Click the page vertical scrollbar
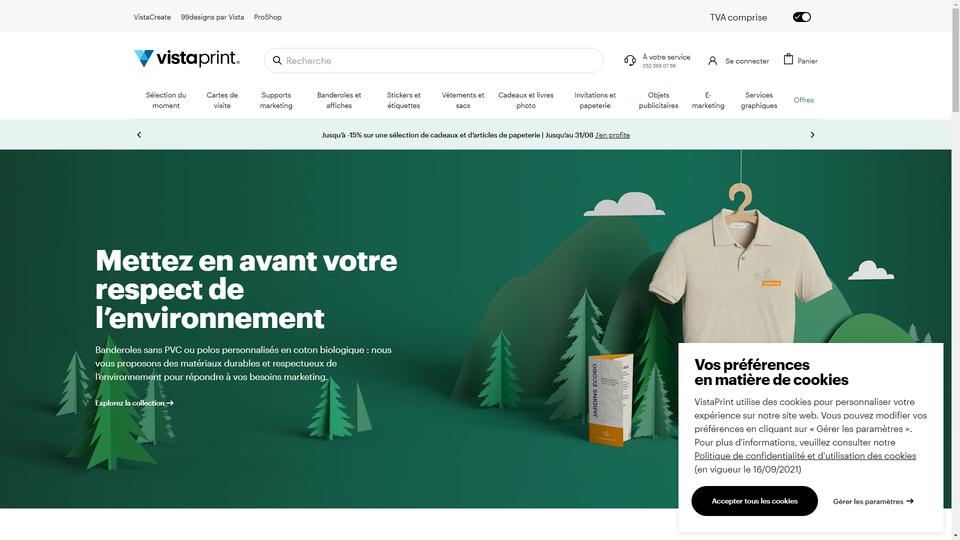The height and width of the screenshot is (540, 960). [x=956, y=270]
